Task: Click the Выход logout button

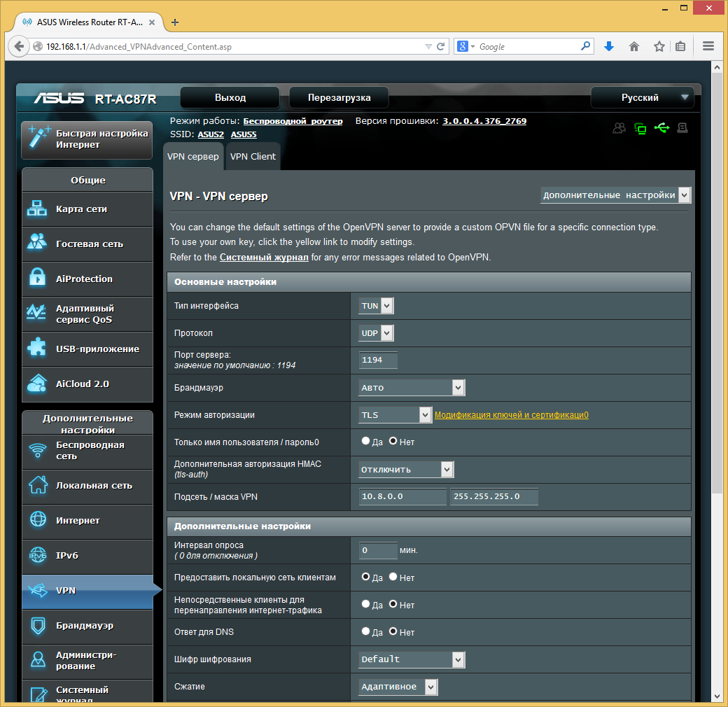Action: tap(230, 98)
